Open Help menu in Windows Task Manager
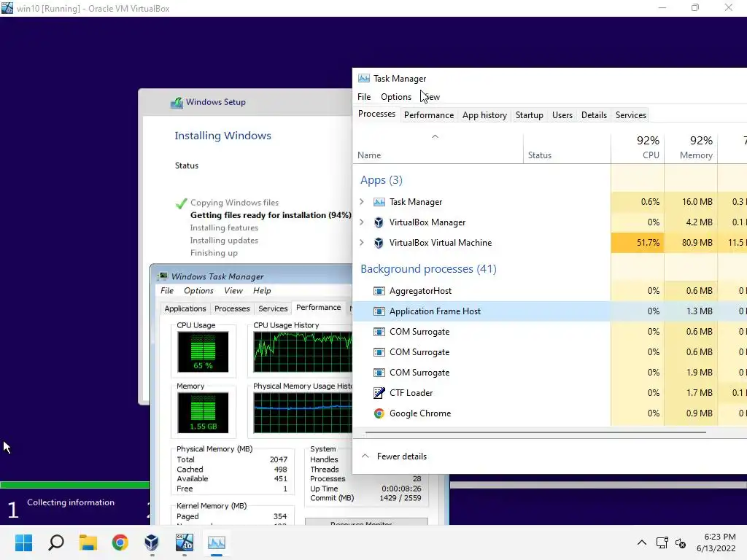 (x=262, y=290)
